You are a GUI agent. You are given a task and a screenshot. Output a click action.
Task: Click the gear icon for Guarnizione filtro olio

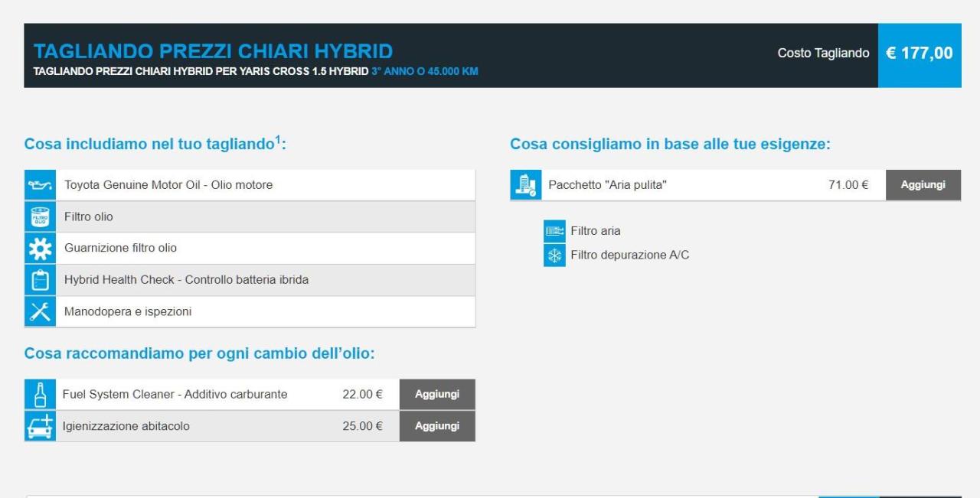click(x=40, y=249)
